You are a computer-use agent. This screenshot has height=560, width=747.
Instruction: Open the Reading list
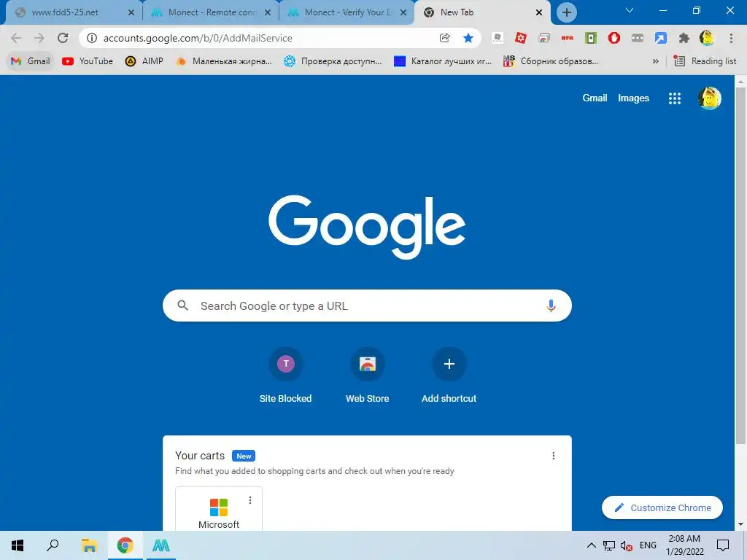[705, 61]
